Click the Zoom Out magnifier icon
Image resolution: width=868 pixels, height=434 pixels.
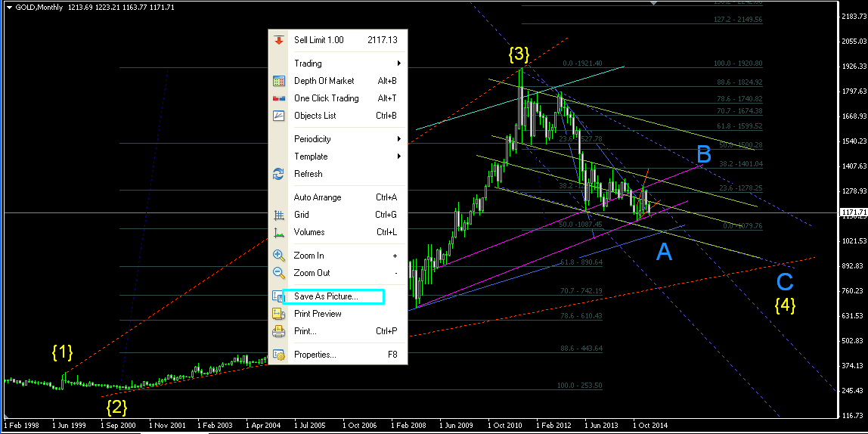(x=278, y=273)
